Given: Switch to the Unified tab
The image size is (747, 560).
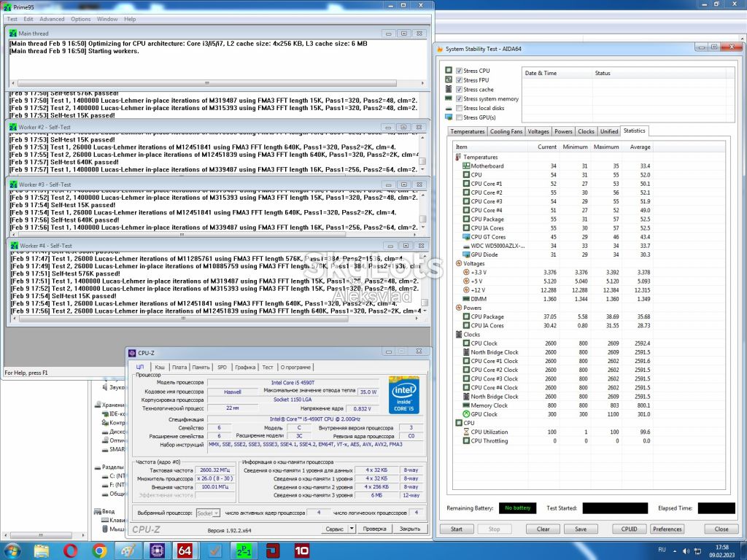Looking at the screenshot, I should [609, 131].
